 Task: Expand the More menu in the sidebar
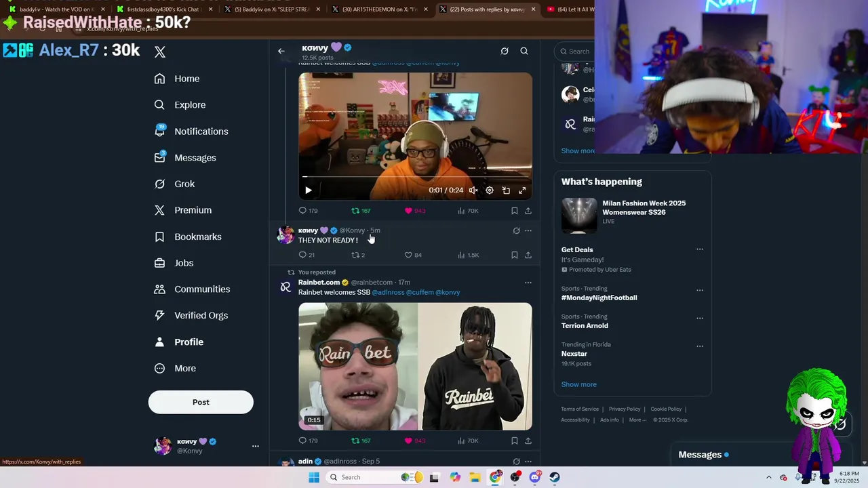175,369
